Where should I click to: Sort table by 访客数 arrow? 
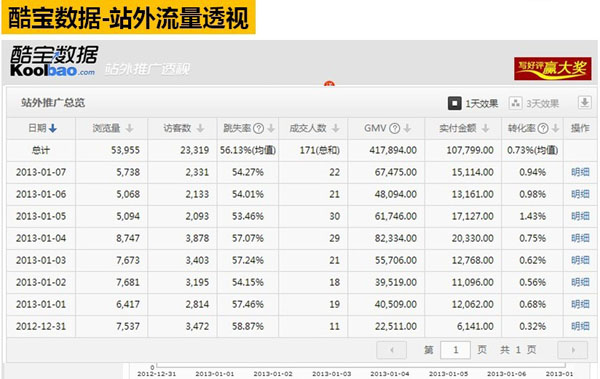tap(200, 129)
